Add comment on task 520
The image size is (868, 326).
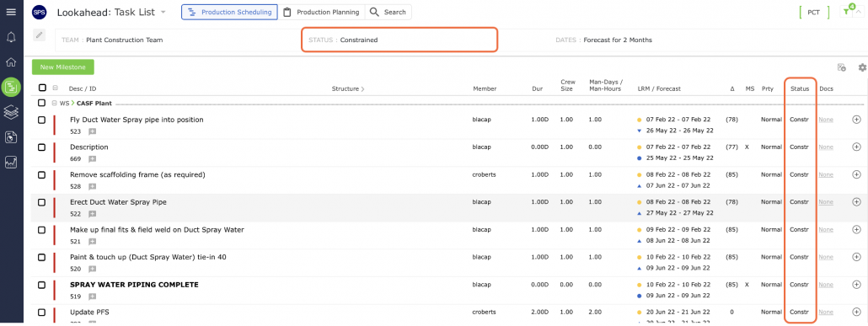pos(93,269)
